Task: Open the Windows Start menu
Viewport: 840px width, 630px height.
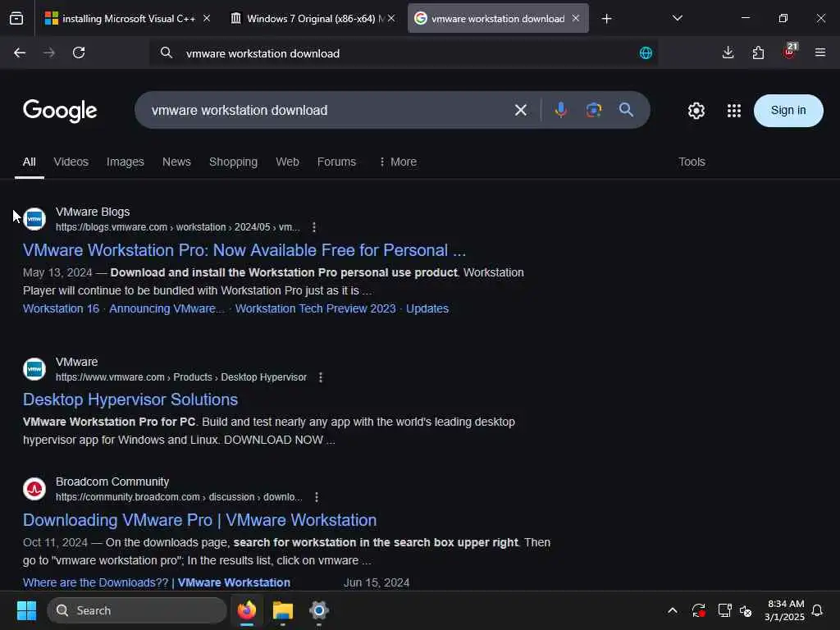Action: click(26, 610)
